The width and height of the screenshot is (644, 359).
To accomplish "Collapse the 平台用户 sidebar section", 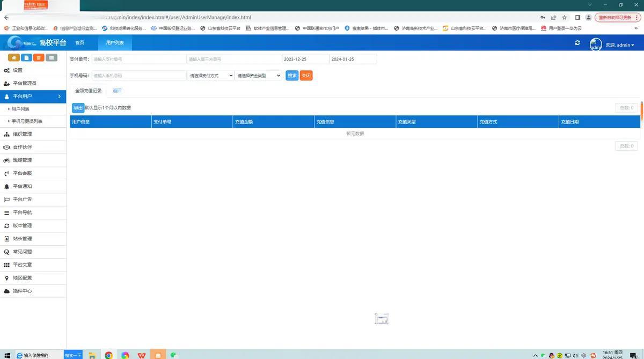I will point(33,96).
